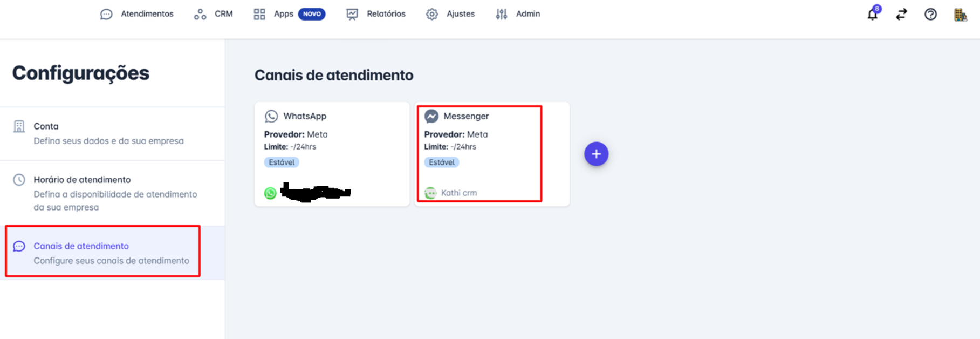This screenshot has width=980, height=339.
Task: Open the Admin menu
Action: coord(518,14)
